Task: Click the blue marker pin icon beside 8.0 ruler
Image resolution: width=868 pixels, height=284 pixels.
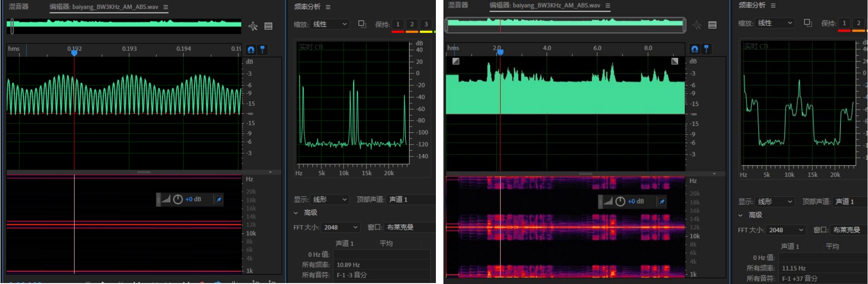Action: (x=706, y=49)
